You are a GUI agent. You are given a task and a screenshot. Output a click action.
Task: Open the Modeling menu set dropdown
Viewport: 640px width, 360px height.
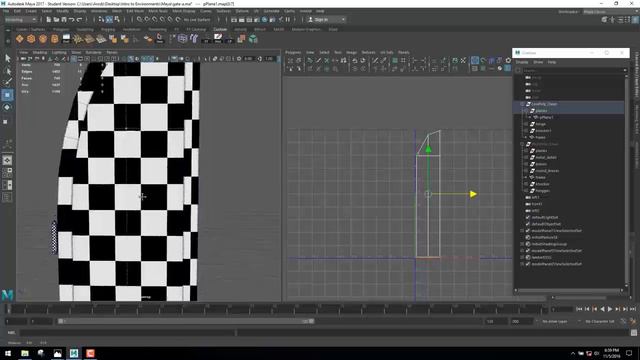20,19
